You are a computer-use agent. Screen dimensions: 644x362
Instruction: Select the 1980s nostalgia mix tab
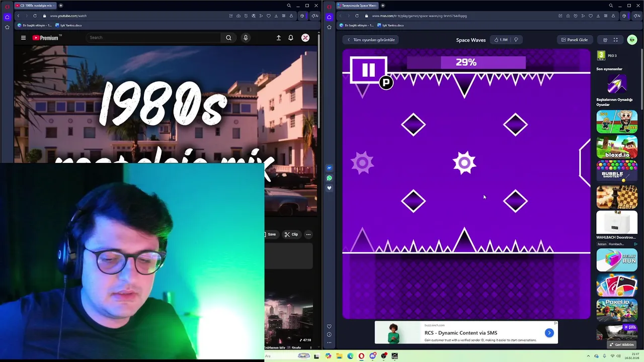35,6
